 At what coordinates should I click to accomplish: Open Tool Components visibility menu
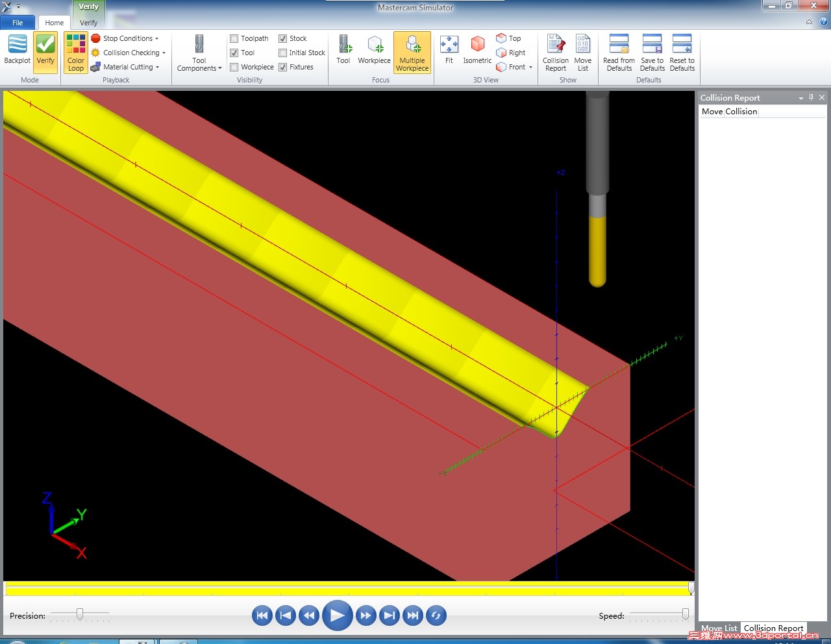click(x=199, y=53)
